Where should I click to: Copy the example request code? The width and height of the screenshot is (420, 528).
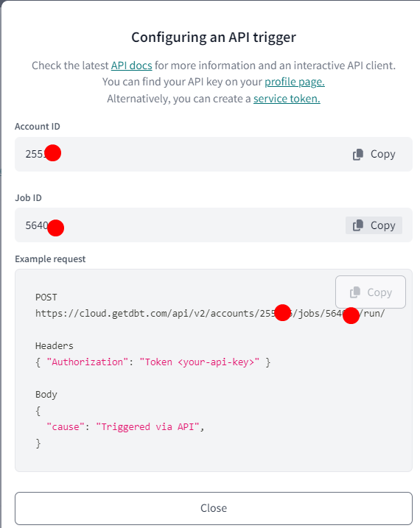tap(371, 292)
